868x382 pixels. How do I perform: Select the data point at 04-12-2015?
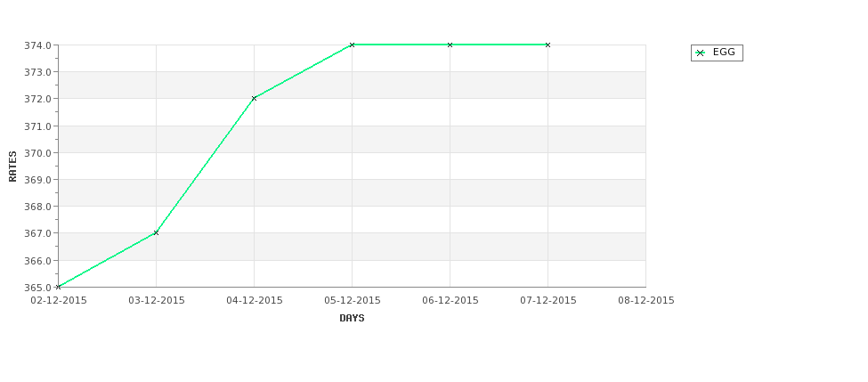tap(254, 98)
